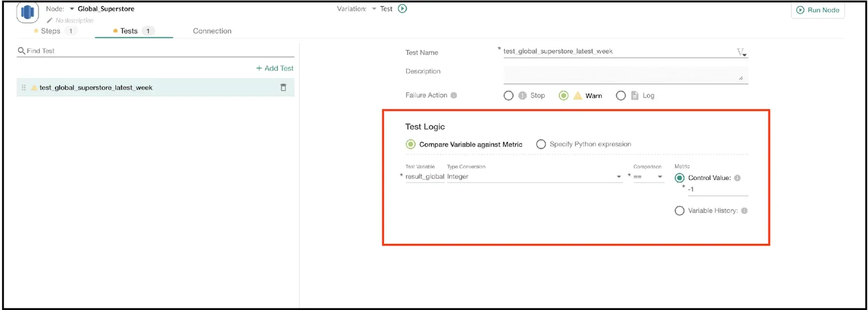This screenshot has height=310, width=868.
Task: Select the Stop failure action
Action: click(508, 95)
